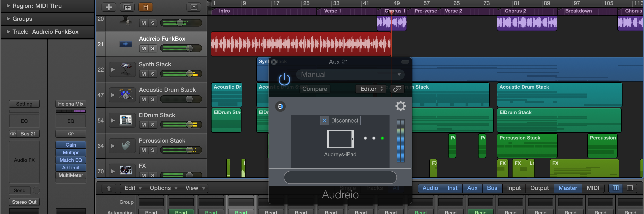Click the Helena Mix setting button

coord(71,104)
